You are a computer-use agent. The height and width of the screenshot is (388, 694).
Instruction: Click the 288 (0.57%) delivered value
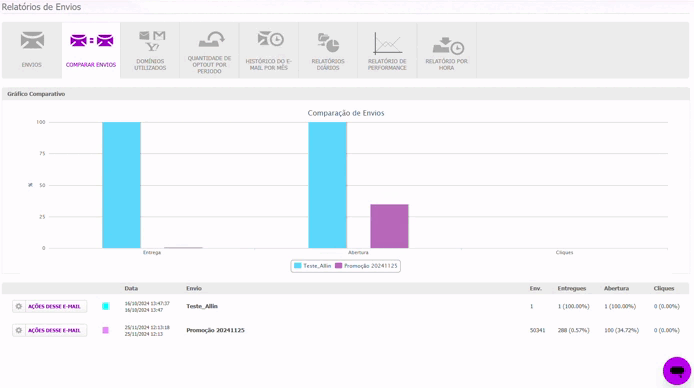click(573, 330)
